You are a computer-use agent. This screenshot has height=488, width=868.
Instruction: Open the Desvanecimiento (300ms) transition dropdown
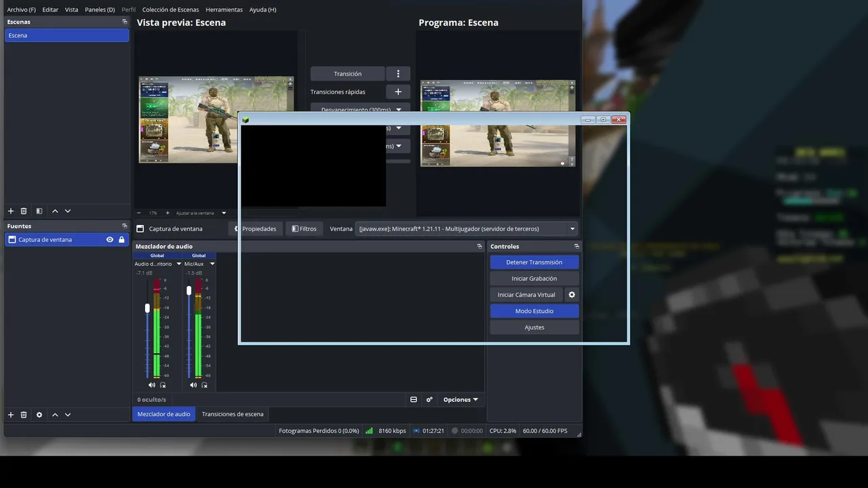361,109
